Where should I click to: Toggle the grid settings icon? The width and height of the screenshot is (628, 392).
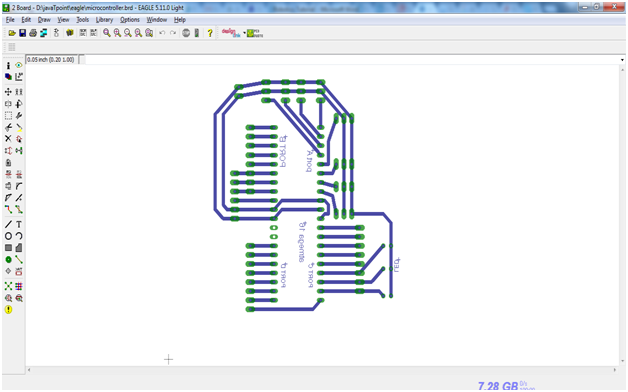pos(12,47)
